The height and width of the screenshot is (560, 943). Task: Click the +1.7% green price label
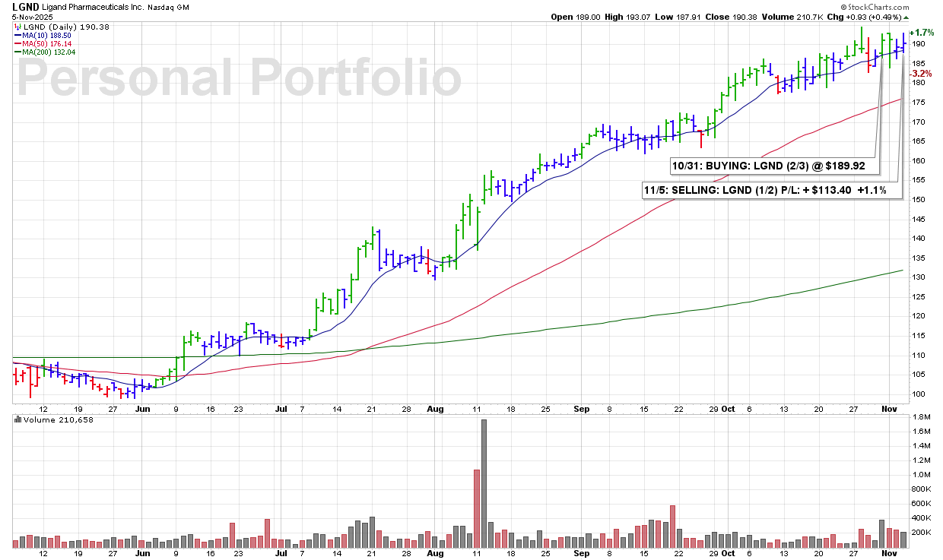(922, 33)
